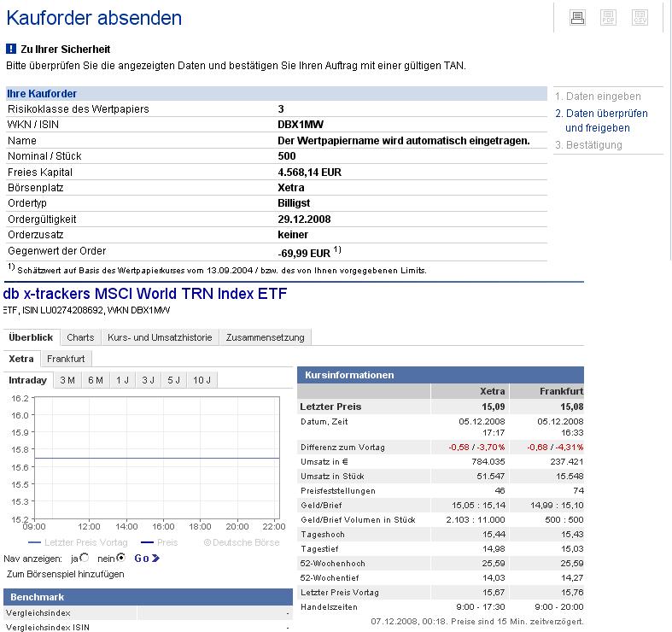Show the 1 J chart range
672x632 pixels.
(123, 380)
